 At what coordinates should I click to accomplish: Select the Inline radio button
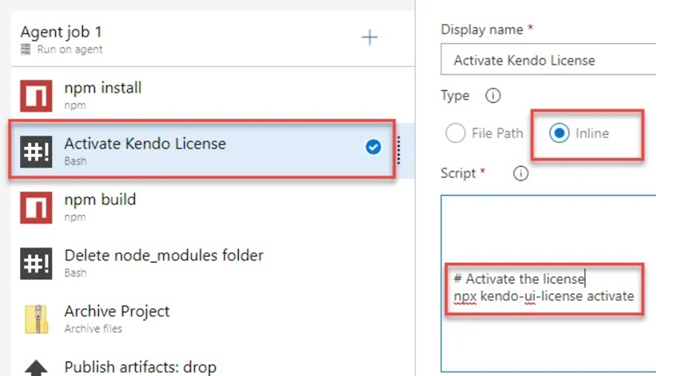559,133
